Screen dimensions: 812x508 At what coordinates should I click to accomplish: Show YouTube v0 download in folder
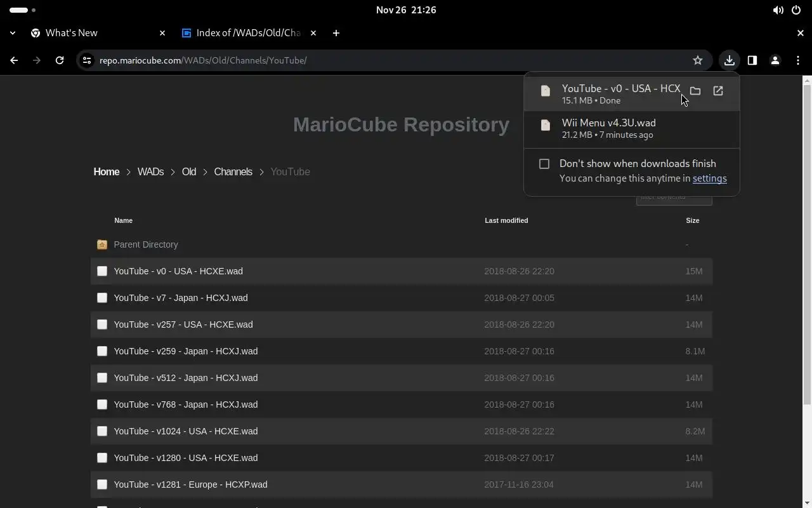pyautogui.click(x=695, y=91)
